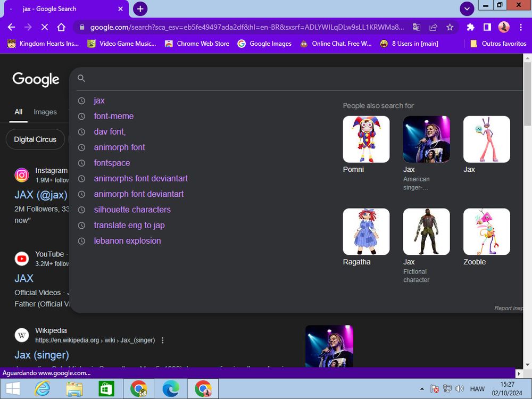The width and height of the screenshot is (532, 399).
Task: Open Microsoft Edge from taskbar
Action: point(171,388)
